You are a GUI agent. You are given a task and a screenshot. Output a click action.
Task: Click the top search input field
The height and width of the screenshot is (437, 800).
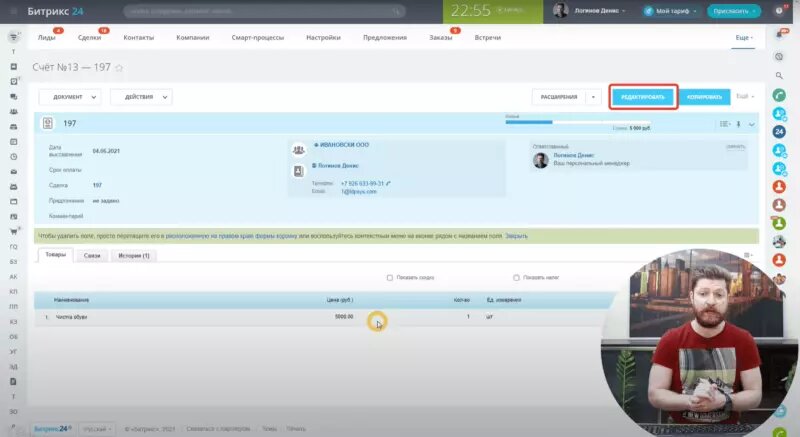point(264,11)
